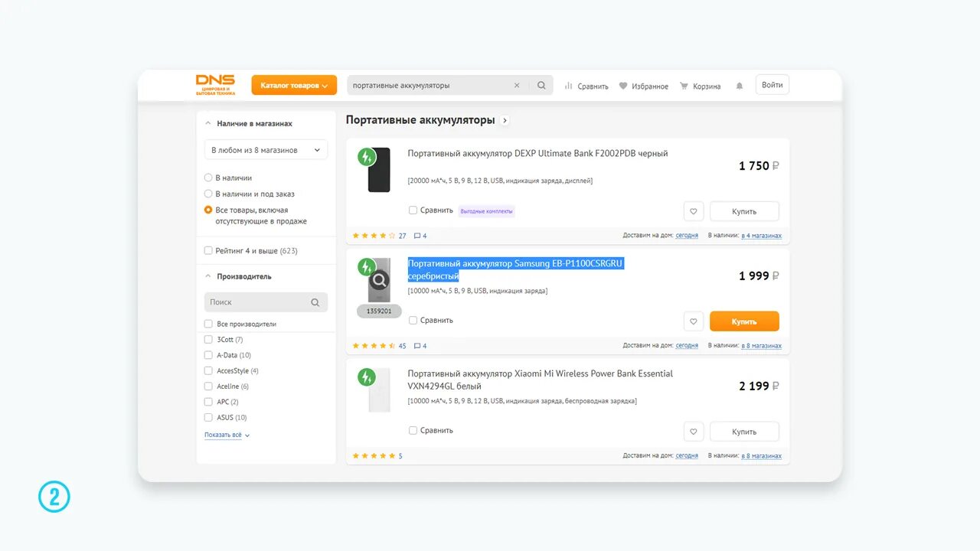Image resolution: width=980 pixels, height=551 pixels.
Task: Open Xiaomi product thumbnail image
Action: pyautogui.click(x=379, y=390)
